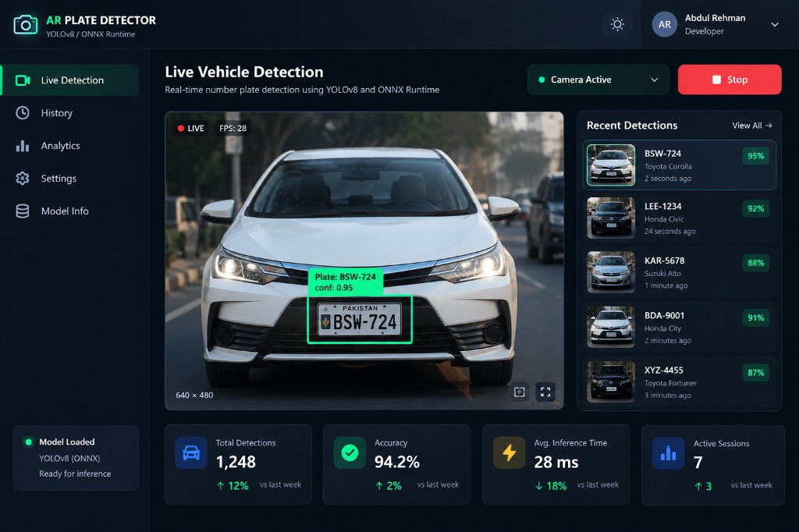Open View All recent detections

pos(752,126)
